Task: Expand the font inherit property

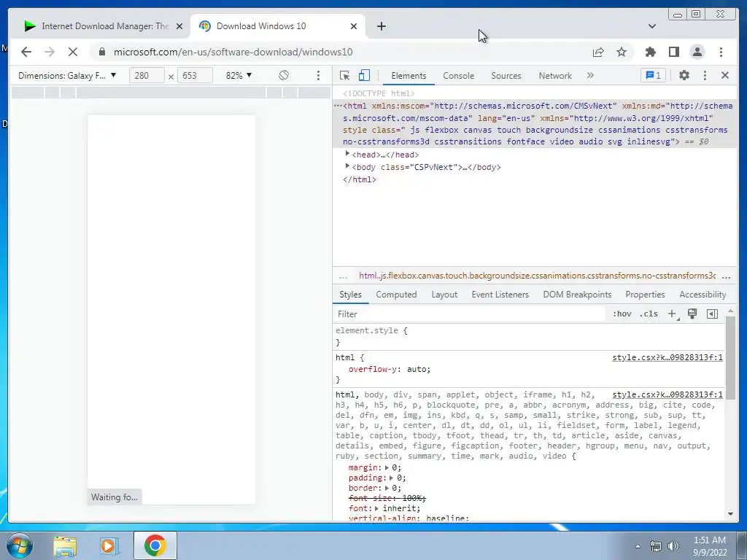Action: [377, 508]
